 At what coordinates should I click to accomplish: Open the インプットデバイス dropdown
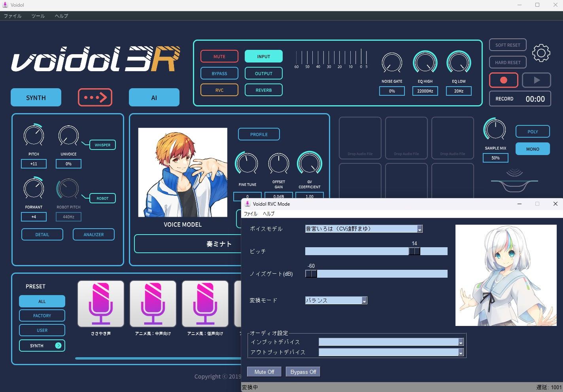point(391,342)
